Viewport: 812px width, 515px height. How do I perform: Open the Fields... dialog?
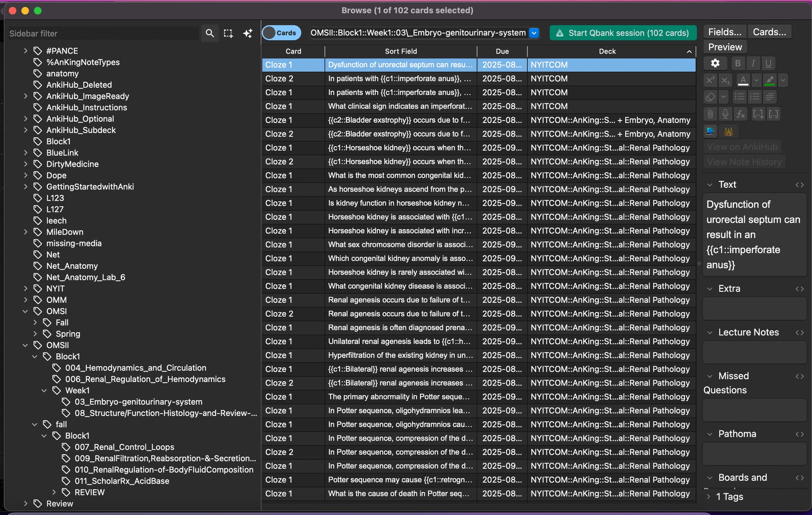coord(724,32)
